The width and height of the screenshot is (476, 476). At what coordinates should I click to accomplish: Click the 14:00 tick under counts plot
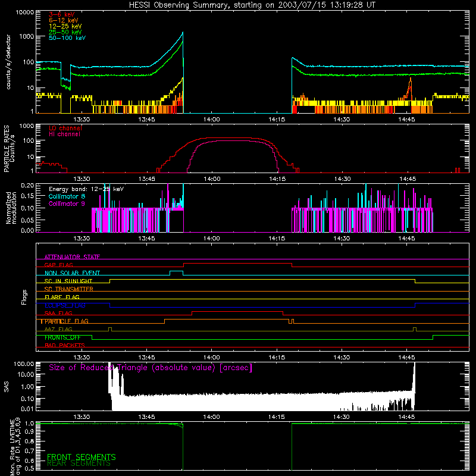[212, 120]
